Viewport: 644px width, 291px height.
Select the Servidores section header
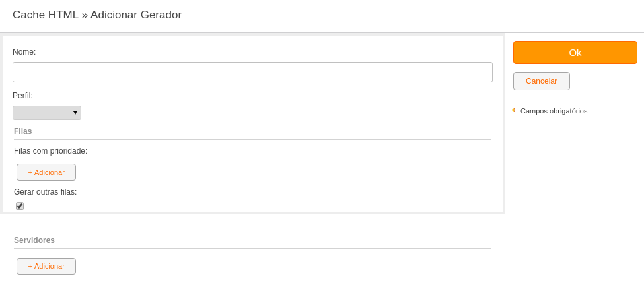click(34, 240)
